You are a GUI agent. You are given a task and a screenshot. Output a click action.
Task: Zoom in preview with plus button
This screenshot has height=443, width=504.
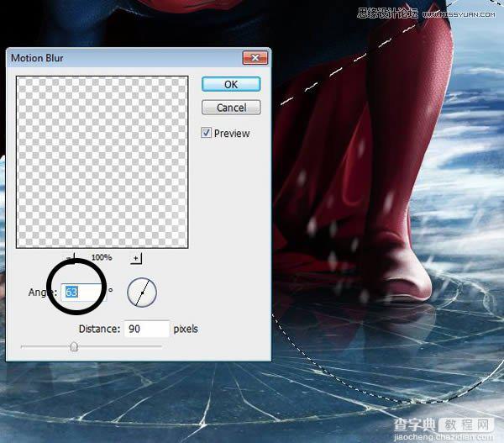pos(136,258)
